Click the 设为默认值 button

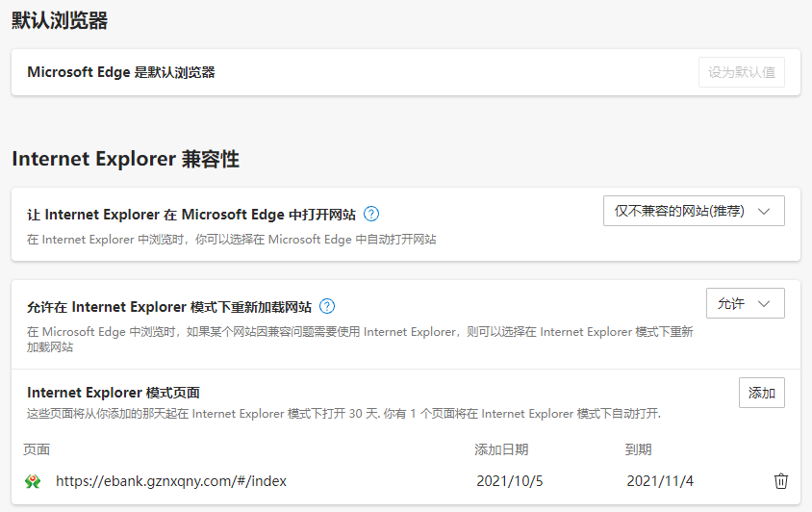click(x=741, y=72)
